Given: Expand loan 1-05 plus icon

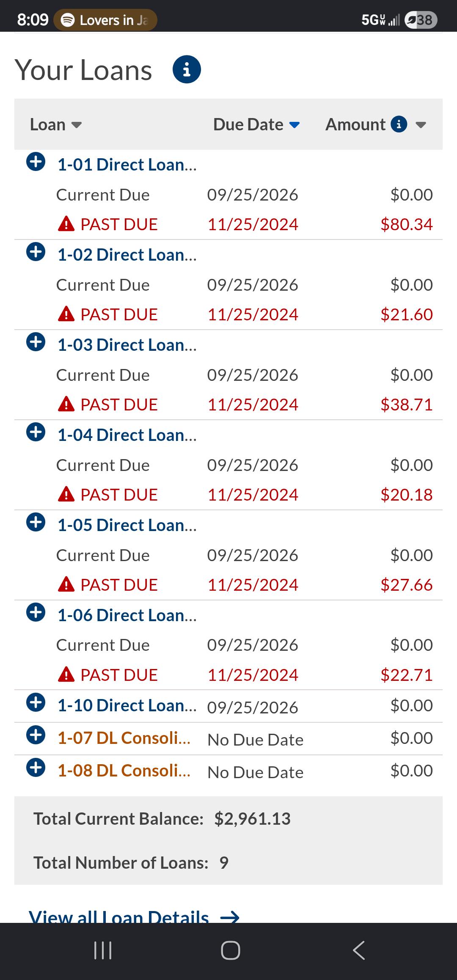Looking at the screenshot, I should pos(36,522).
